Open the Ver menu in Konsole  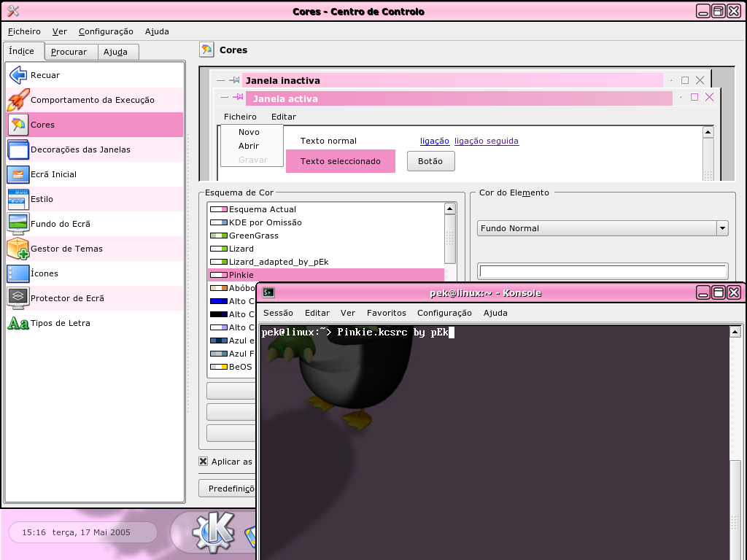pos(348,313)
